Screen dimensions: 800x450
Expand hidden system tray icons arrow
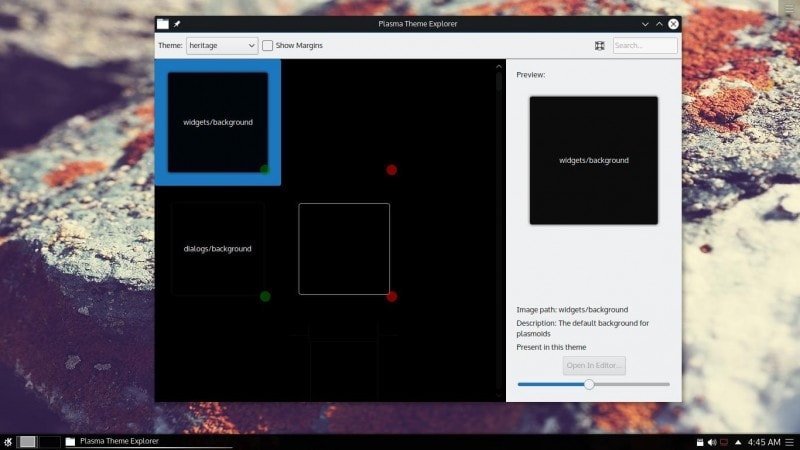tap(738, 442)
